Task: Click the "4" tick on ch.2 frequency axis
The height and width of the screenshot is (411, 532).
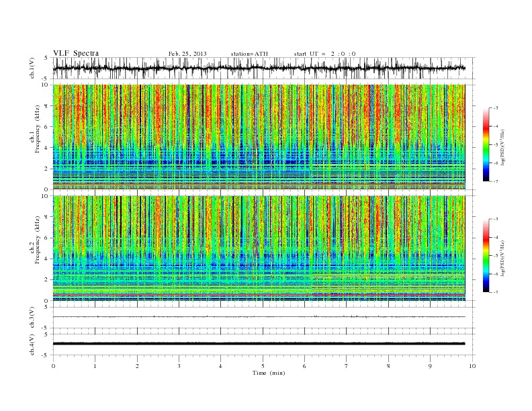Action: pos(46,259)
